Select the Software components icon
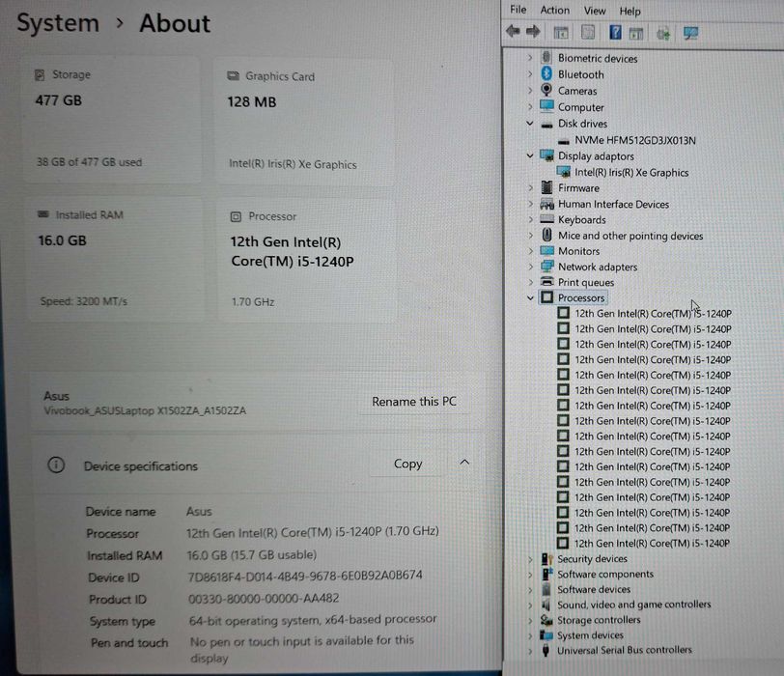This screenshot has height=676, width=784. (x=546, y=574)
